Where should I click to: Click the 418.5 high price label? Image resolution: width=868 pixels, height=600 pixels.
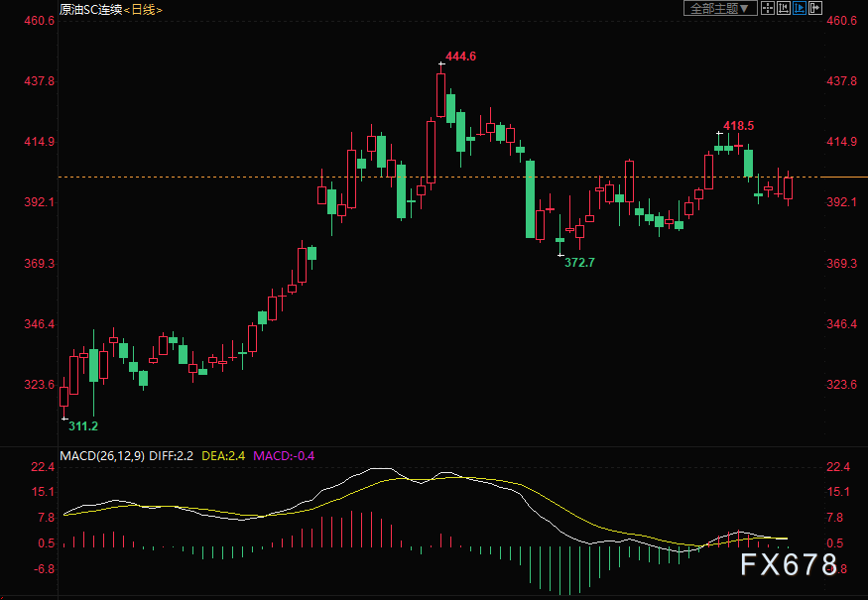pos(738,126)
